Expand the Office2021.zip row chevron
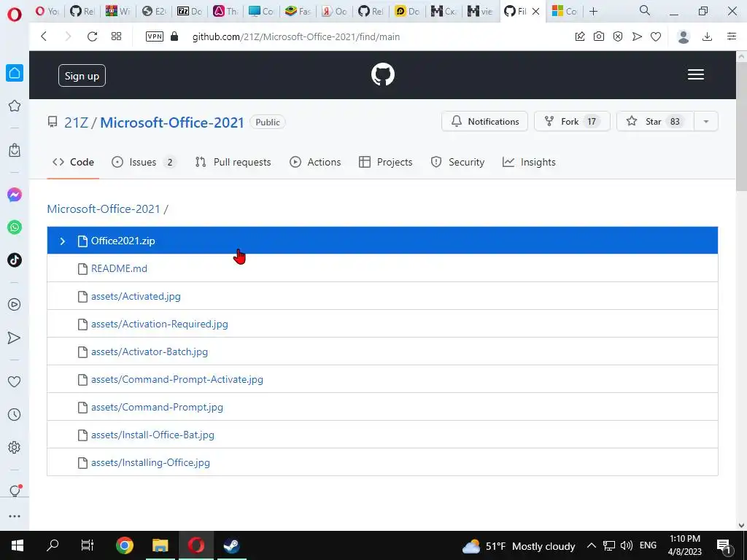This screenshot has width=747, height=560. coord(63,241)
